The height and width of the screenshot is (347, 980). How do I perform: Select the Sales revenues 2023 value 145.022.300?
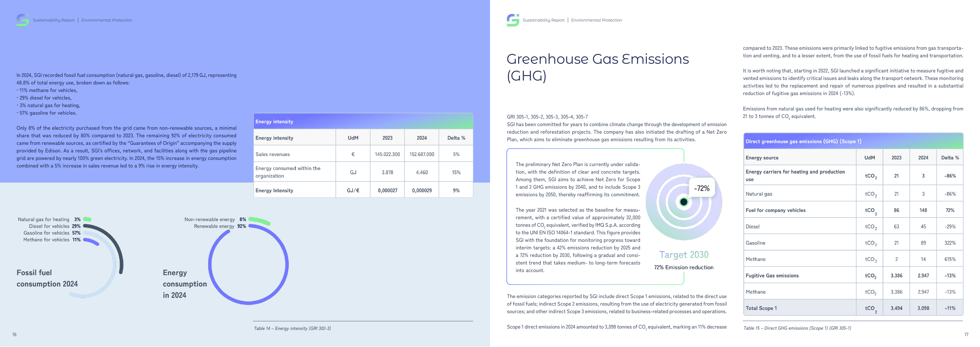387,154
